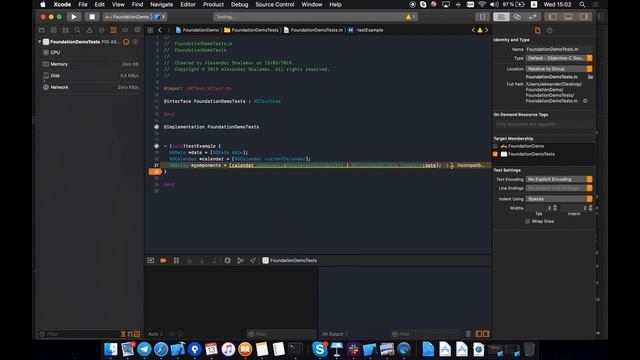640x360 pixels.
Task: Select the Memory gauge row
Action: [90, 64]
